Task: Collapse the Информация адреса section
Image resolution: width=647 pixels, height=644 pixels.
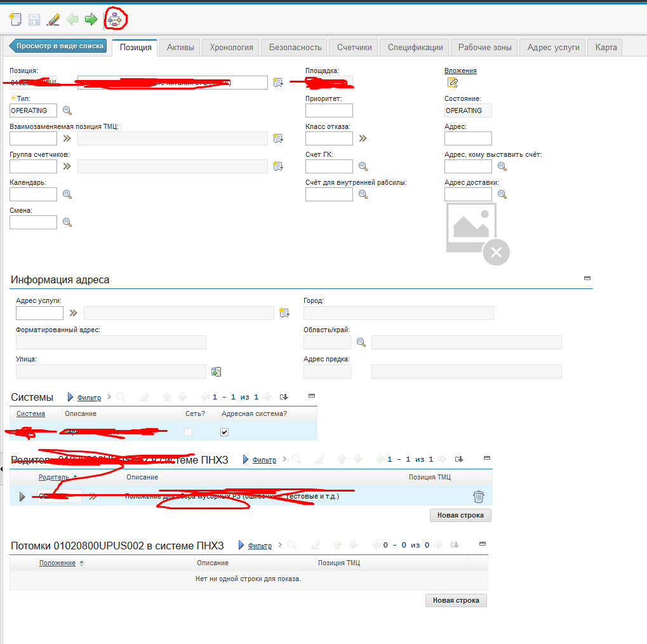Action: tap(587, 278)
